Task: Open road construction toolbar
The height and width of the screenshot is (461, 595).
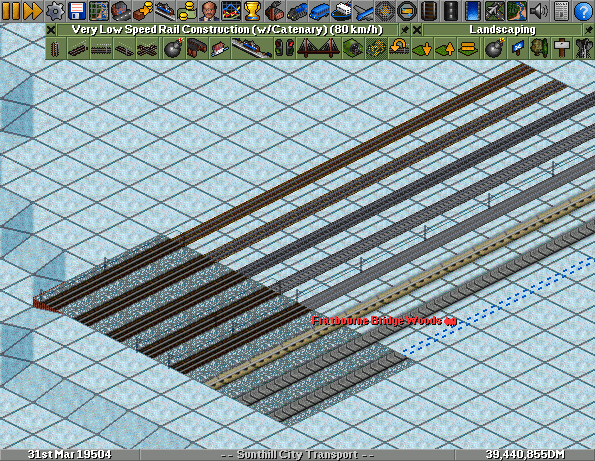Action: (x=451, y=11)
